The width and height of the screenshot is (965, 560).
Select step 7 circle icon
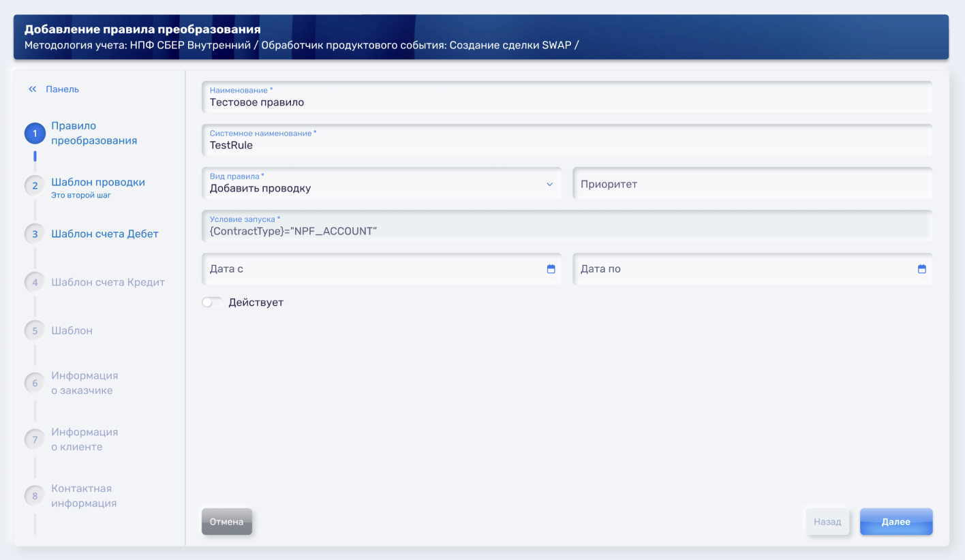pyautogui.click(x=35, y=439)
